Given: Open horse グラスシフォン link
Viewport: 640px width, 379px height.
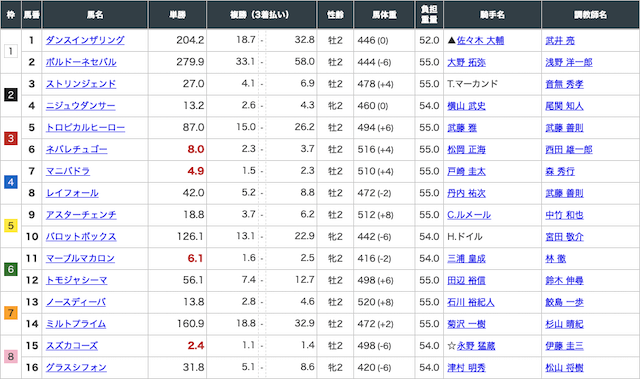Looking at the screenshot, I should click(x=76, y=367).
